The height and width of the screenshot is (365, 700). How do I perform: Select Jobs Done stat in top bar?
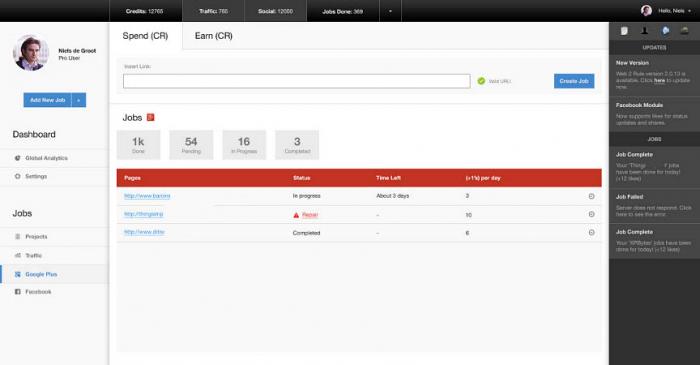click(343, 11)
